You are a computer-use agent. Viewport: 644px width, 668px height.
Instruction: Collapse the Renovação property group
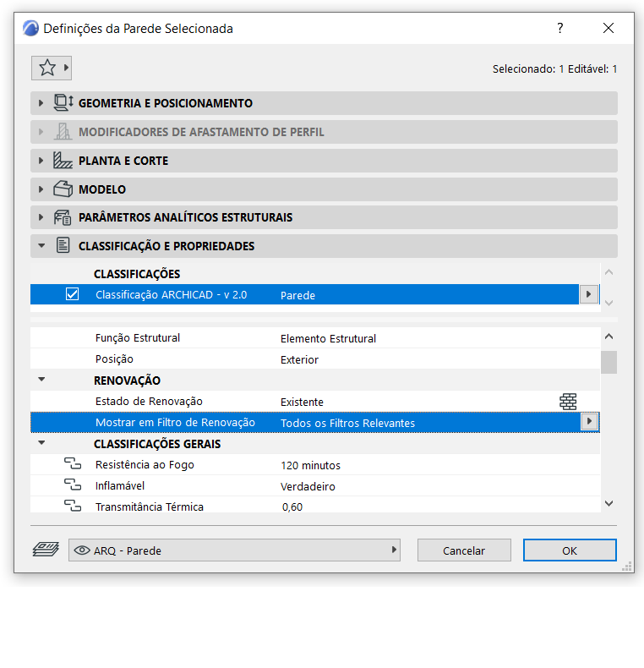pos(41,381)
